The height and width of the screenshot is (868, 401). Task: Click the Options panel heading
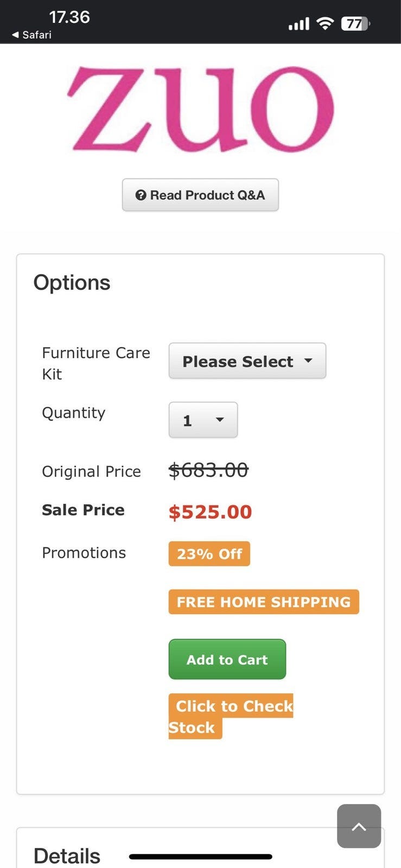[72, 283]
